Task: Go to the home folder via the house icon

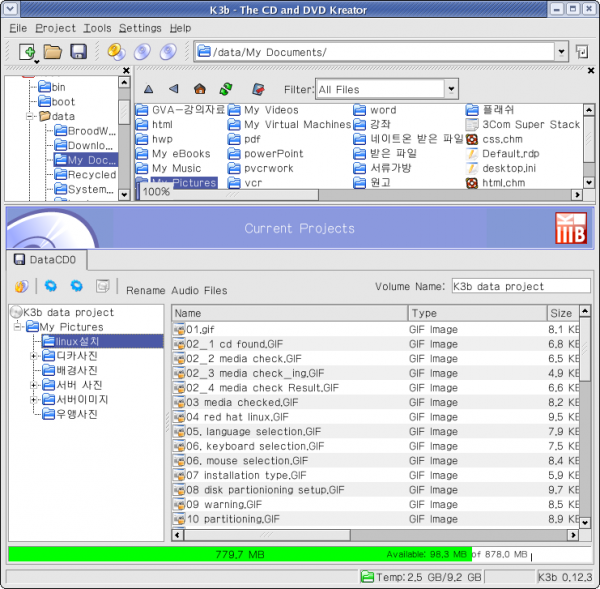Action: tap(199, 89)
